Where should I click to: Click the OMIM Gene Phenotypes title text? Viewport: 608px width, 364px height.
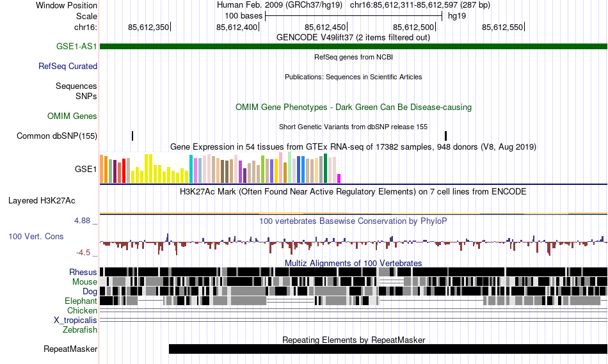(x=353, y=107)
